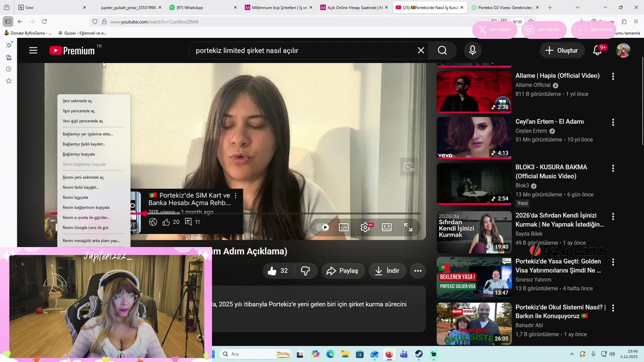Switch player to theater mode
This screenshot has width=644, height=362.
tap(386, 227)
